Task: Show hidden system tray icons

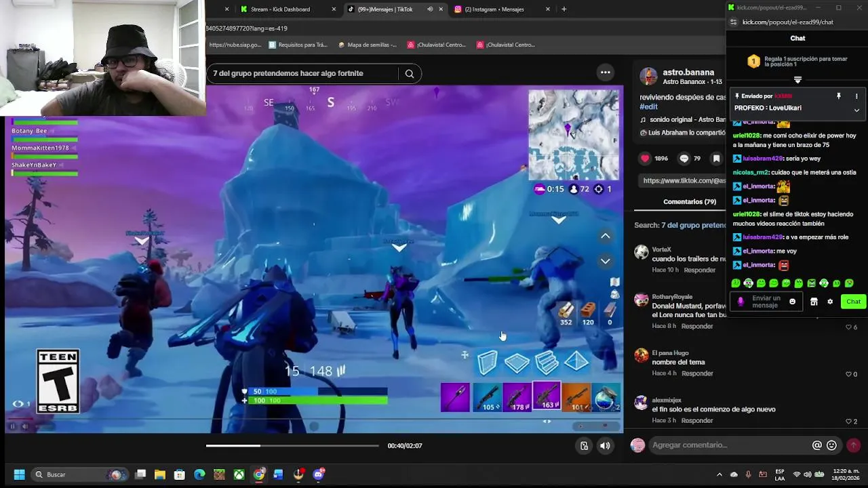Action: coord(719,474)
